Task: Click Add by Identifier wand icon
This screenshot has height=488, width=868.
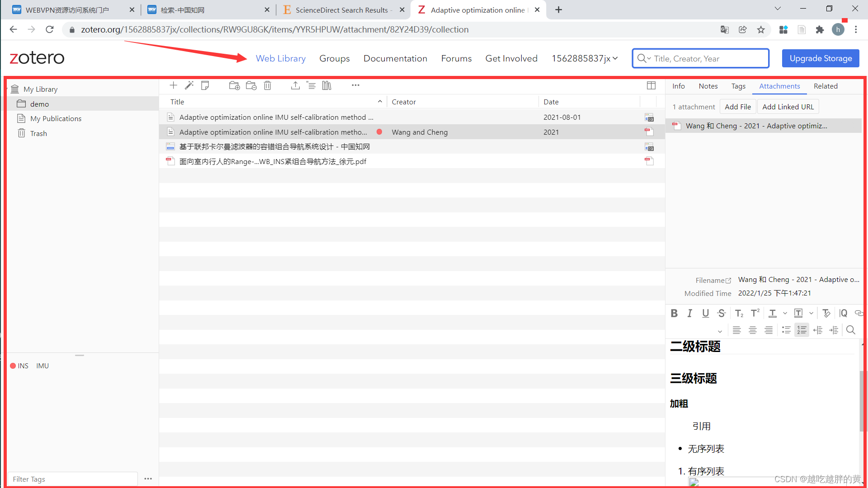Action: pos(189,85)
